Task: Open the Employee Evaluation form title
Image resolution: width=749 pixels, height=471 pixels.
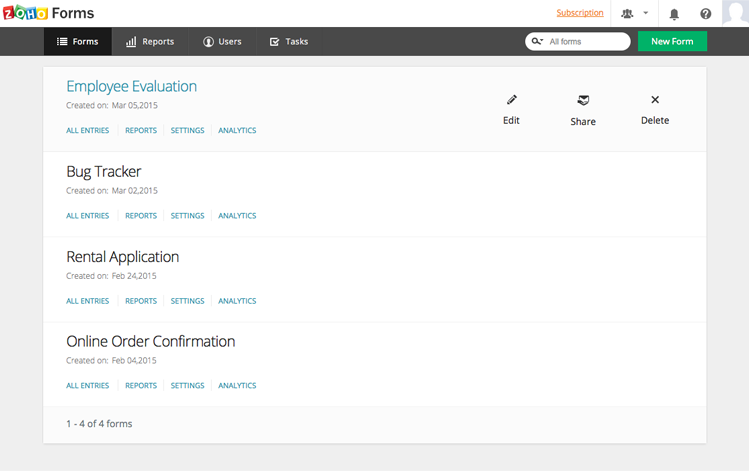Action: click(131, 86)
